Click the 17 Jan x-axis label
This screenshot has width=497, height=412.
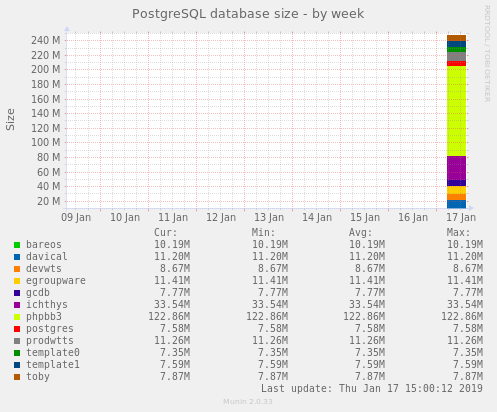tap(461, 218)
